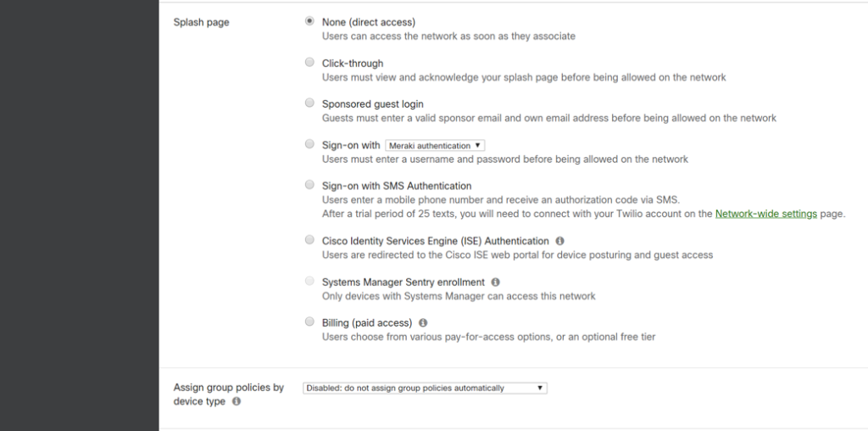Select None (direct access) radio button
This screenshot has width=868, height=431.
309,21
